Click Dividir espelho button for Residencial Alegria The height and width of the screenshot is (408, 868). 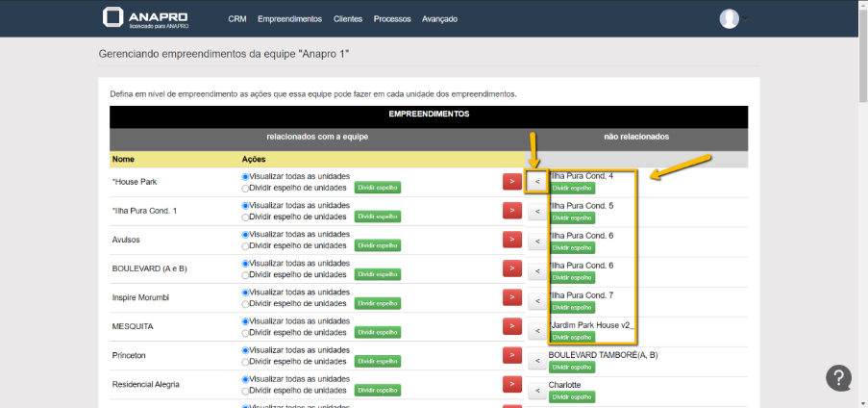(x=378, y=391)
